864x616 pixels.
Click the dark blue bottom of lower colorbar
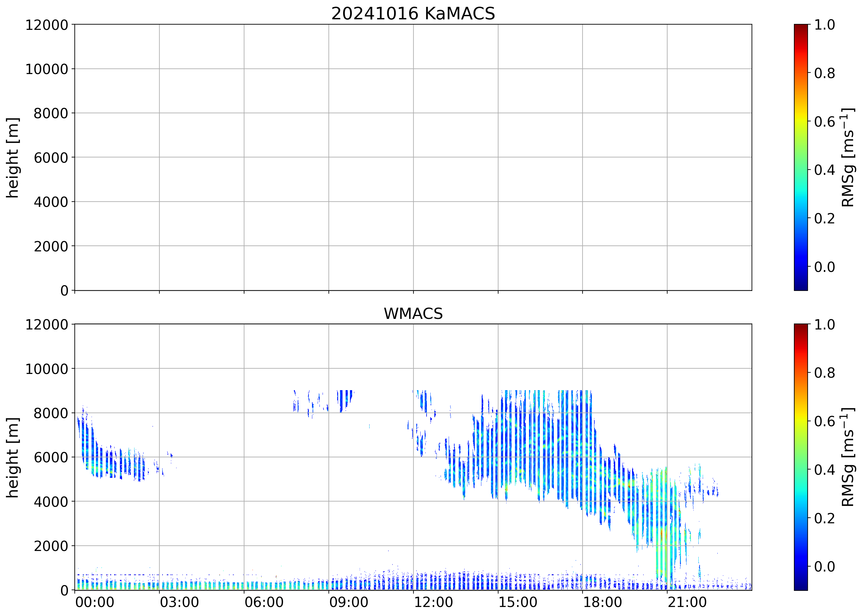coord(800,586)
